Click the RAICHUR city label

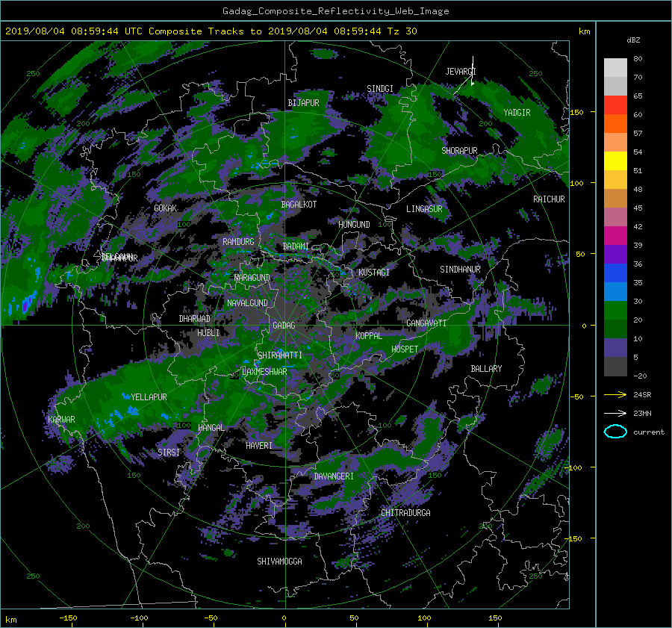(549, 199)
